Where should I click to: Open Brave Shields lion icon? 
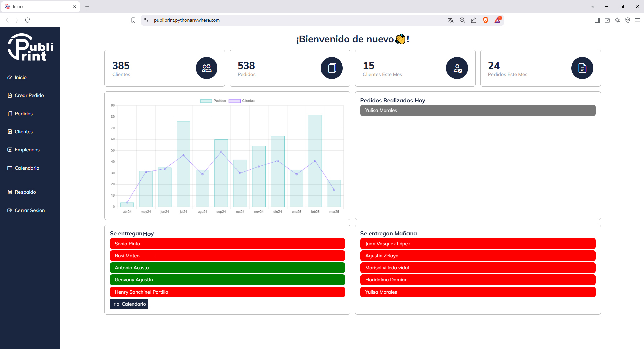pos(485,20)
